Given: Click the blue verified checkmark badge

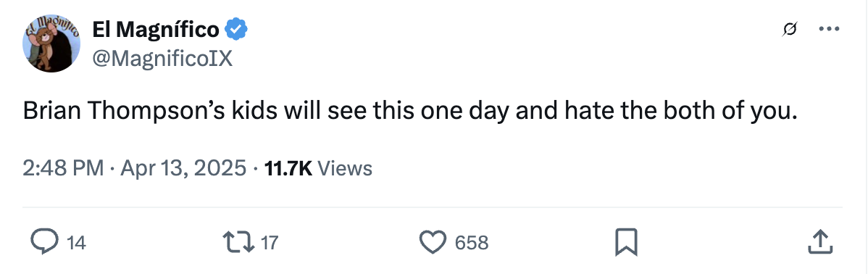Looking at the screenshot, I should (x=236, y=29).
